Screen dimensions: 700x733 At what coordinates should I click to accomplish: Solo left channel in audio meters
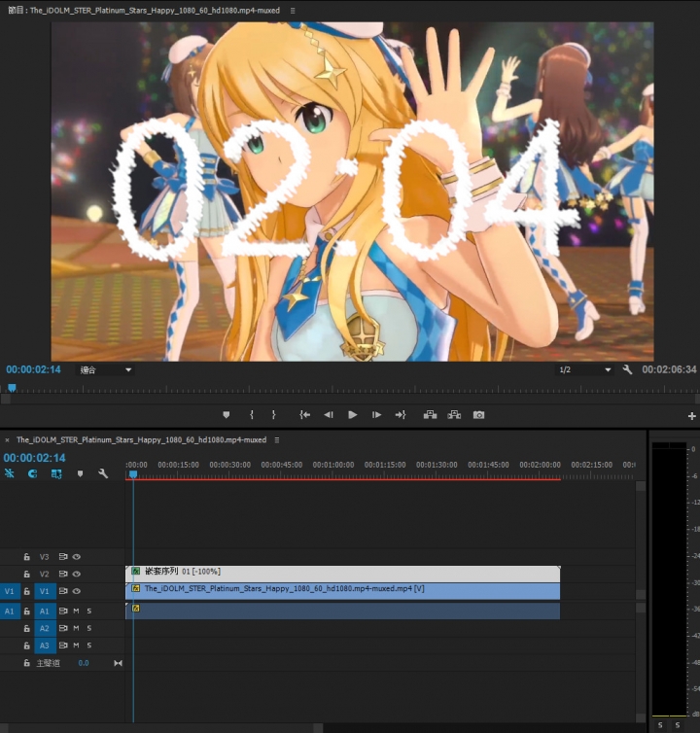click(x=660, y=725)
